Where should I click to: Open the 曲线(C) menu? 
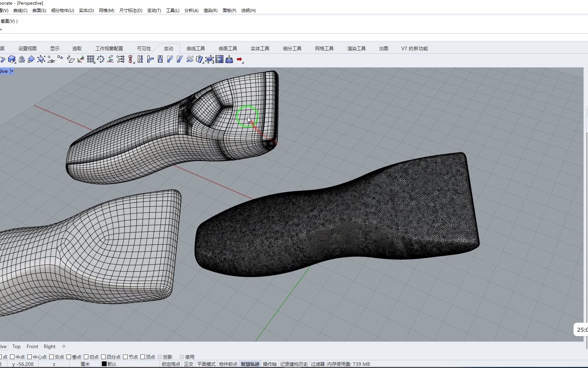point(20,10)
